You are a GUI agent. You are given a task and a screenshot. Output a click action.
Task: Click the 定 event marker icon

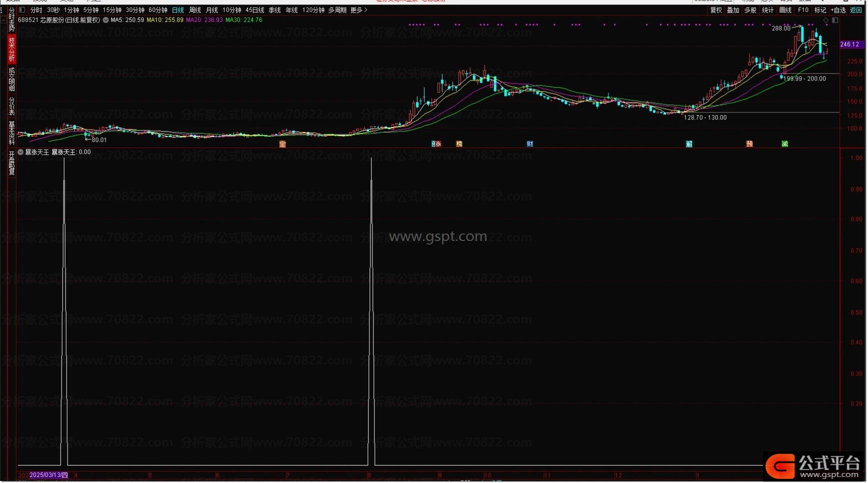tap(282, 144)
